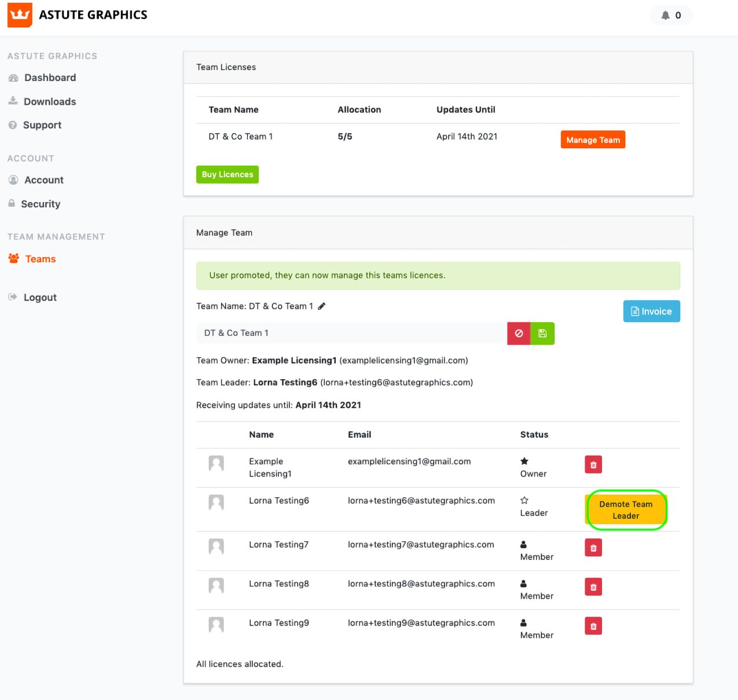Click the green Buy Licences button
Viewport: 738px width, 700px height.
(x=227, y=174)
